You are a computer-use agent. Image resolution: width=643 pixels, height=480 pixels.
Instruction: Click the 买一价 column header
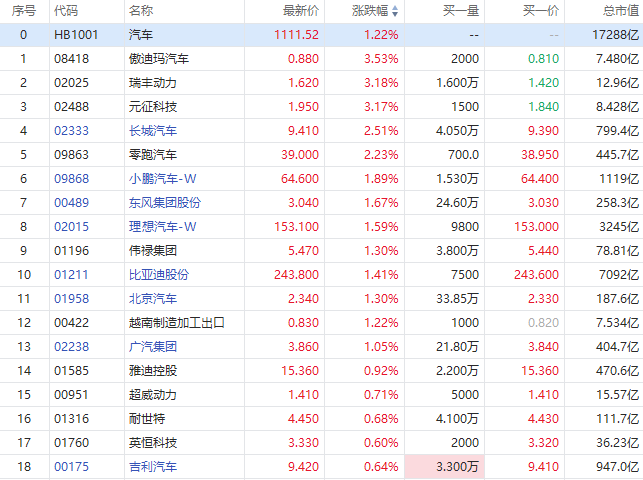click(x=541, y=11)
